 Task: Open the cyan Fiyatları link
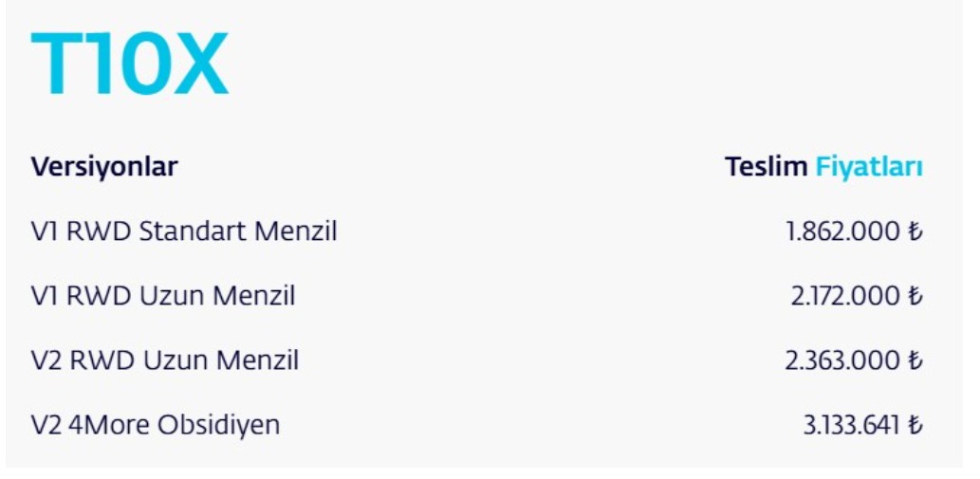click(869, 167)
